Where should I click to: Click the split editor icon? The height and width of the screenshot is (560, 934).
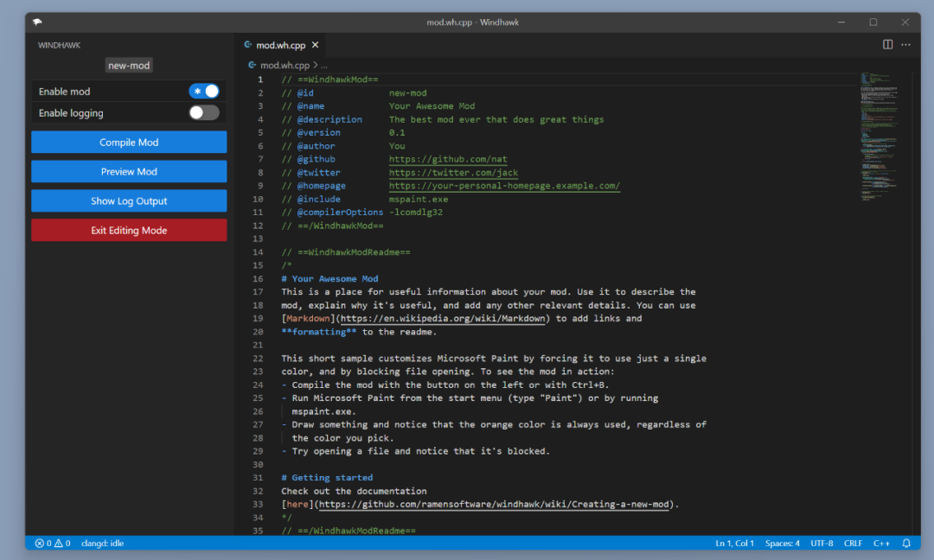[x=887, y=45]
